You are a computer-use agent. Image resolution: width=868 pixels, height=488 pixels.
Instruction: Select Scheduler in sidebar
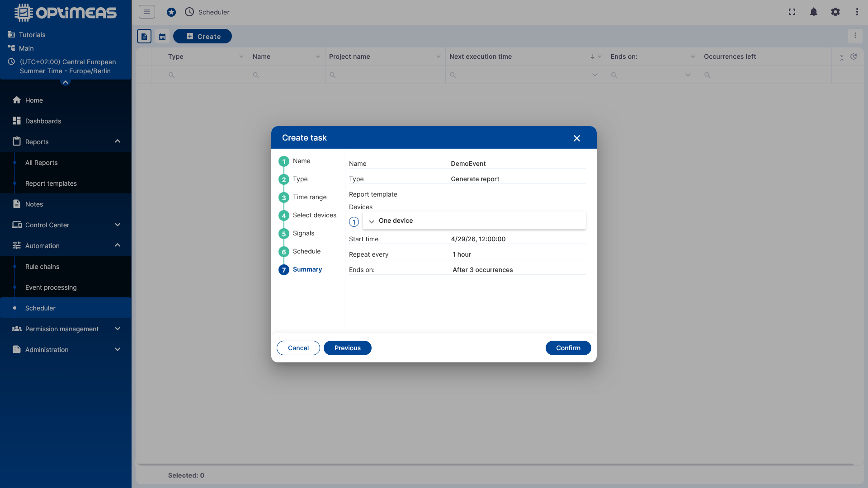click(x=66, y=308)
